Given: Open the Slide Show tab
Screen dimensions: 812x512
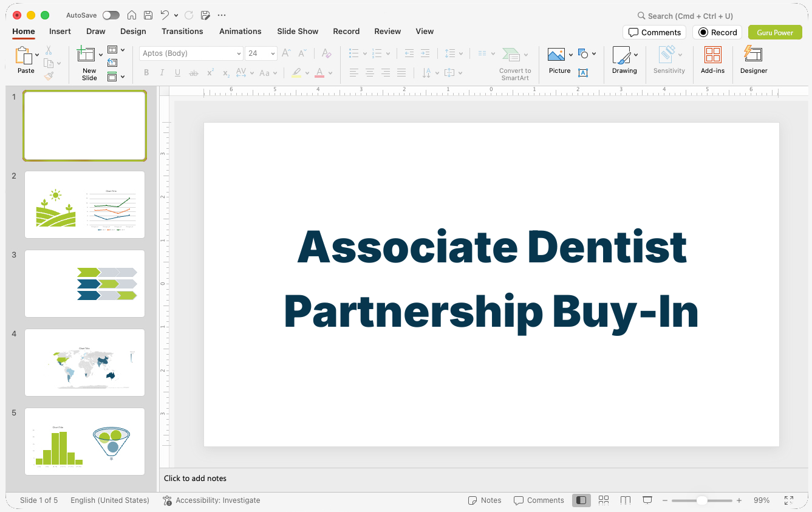Looking at the screenshot, I should pos(298,31).
